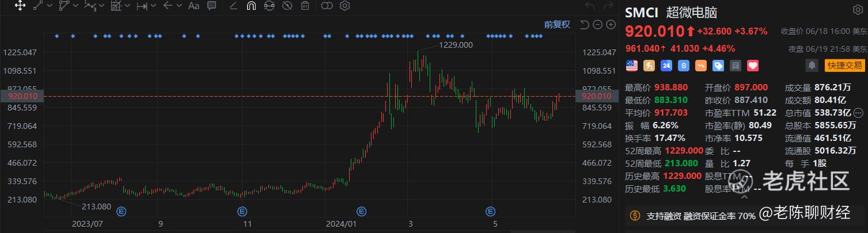Reset the chart zoom view
The height and width of the screenshot is (233, 868).
584,24
